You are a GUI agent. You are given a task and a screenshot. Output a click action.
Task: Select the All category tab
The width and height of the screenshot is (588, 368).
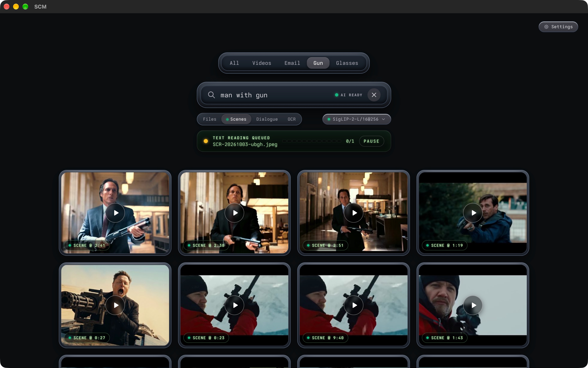click(x=234, y=63)
